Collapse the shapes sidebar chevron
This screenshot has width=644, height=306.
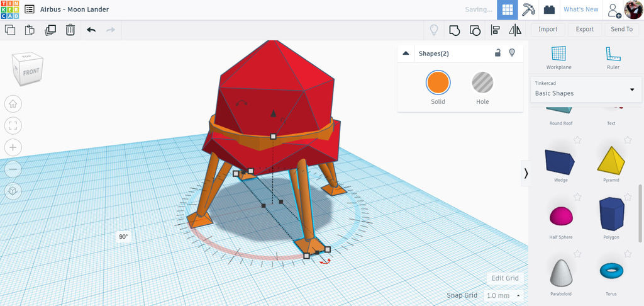[x=526, y=174]
